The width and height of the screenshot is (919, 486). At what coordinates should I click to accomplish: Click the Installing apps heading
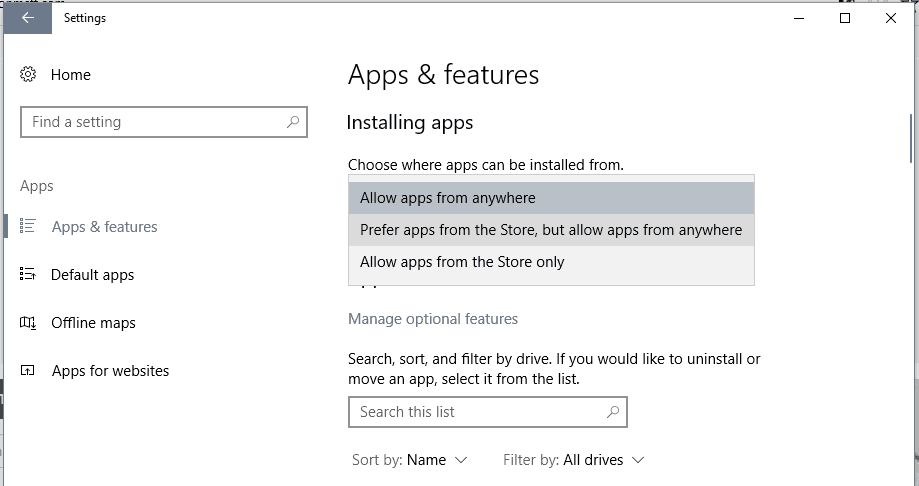point(410,123)
